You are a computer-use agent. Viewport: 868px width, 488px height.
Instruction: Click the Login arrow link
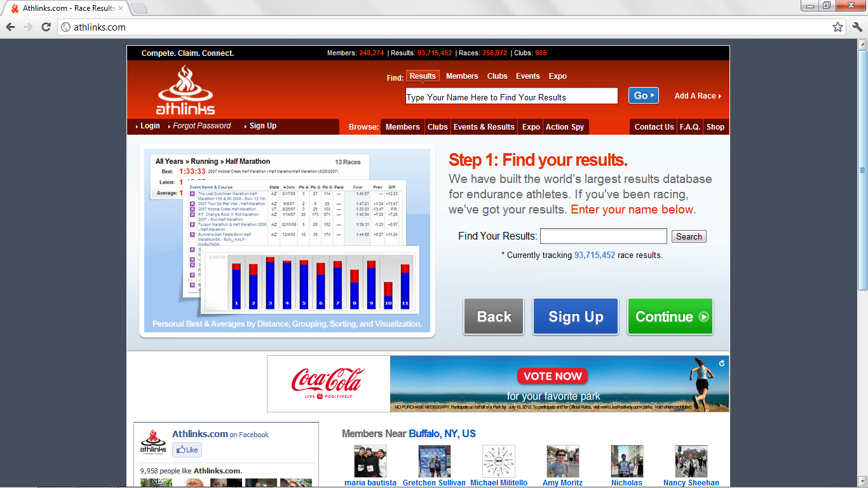(149, 126)
